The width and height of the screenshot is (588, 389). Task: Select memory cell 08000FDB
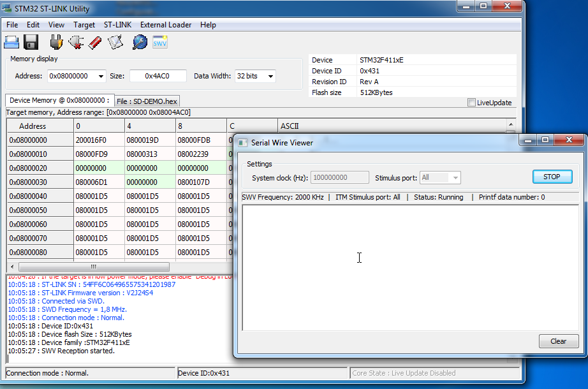(201, 140)
